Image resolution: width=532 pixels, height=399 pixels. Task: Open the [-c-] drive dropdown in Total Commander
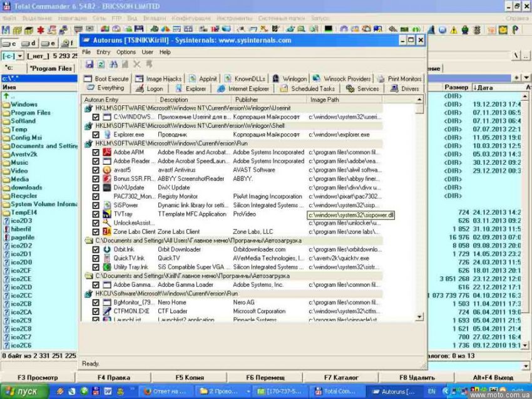pos(20,56)
